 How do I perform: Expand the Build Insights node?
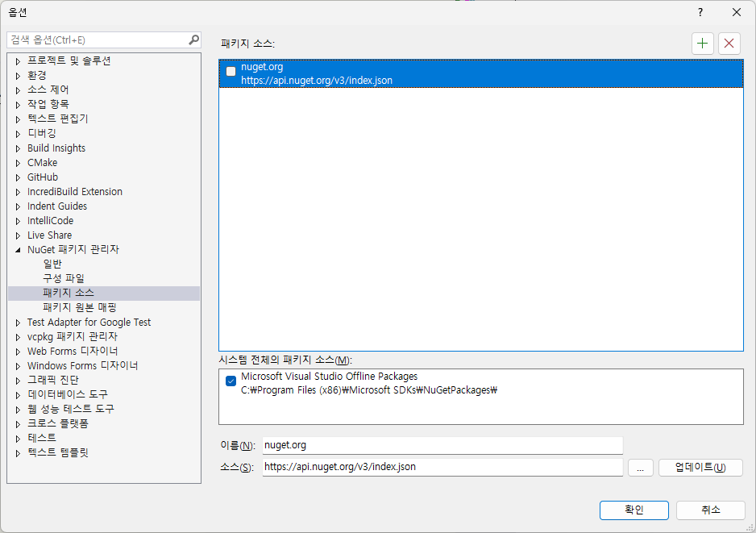[18, 148]
